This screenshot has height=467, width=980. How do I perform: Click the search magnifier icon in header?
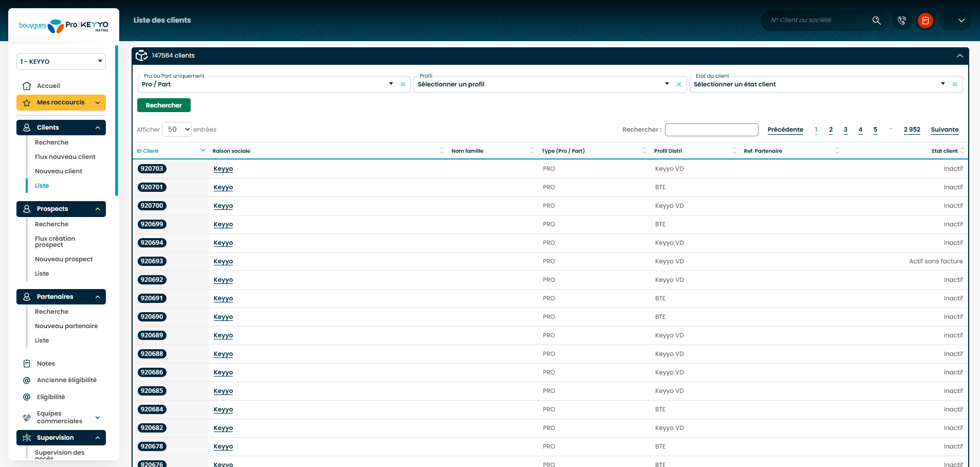tap(876, 21)
